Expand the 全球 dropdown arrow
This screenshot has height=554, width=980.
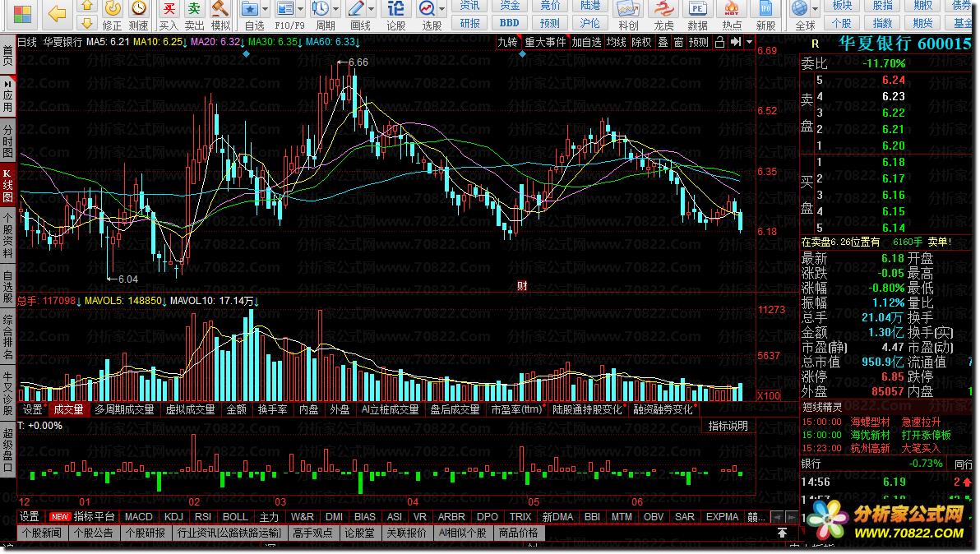(x=815, y=9)
